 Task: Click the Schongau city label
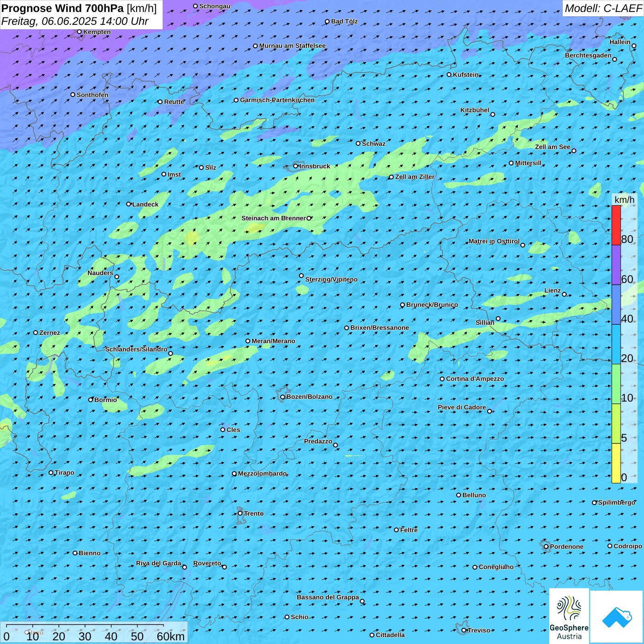[215, 6]
